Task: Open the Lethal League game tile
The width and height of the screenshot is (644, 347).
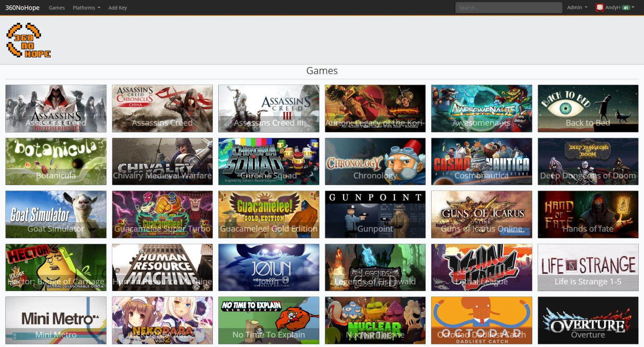Action: 482,267
